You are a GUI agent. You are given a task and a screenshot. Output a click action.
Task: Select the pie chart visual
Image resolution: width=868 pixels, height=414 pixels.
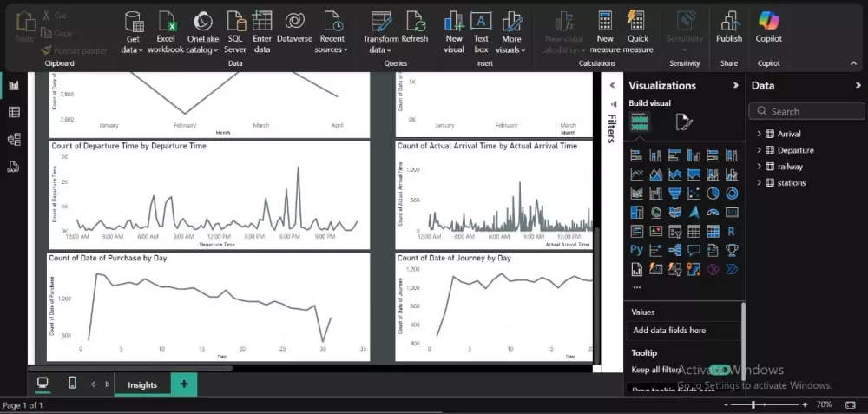(713, 194)
